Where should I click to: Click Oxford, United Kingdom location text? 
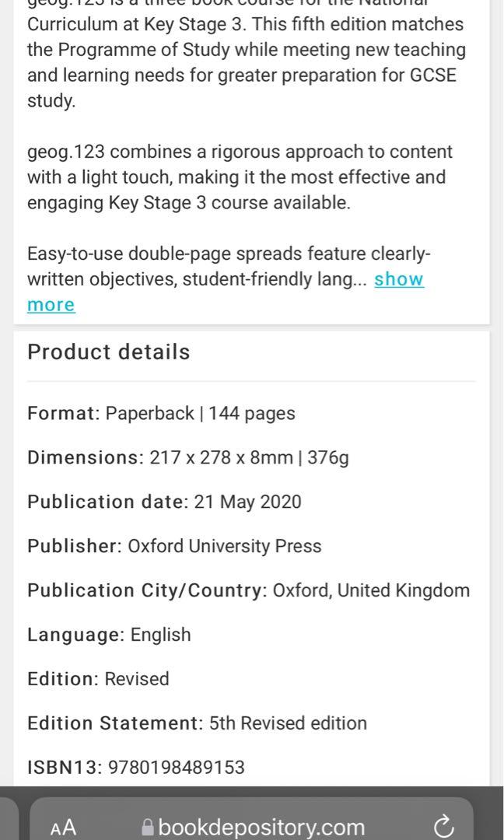371,590
